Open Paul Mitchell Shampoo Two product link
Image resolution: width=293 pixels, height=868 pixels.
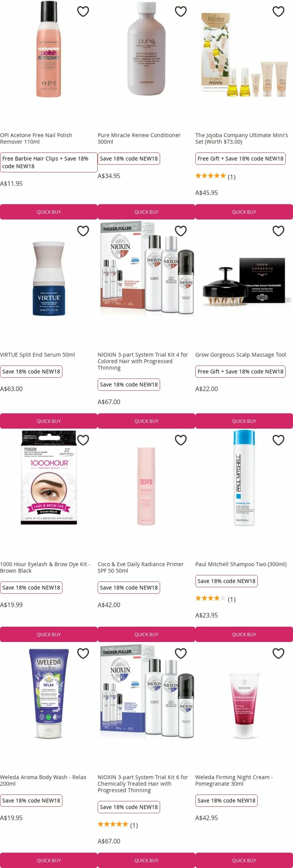241,564
